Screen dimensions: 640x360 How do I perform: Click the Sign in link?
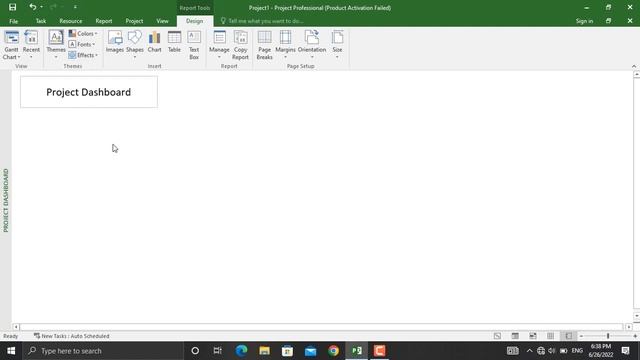click(584, 21)
